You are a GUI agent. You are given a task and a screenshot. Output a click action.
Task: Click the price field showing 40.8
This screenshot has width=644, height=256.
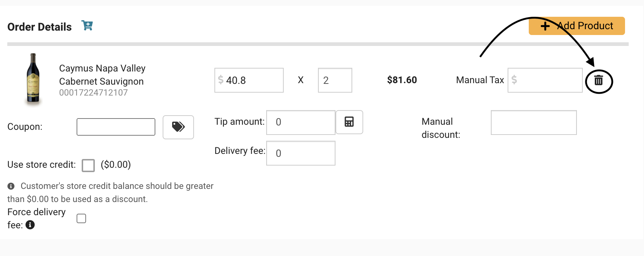249,80
